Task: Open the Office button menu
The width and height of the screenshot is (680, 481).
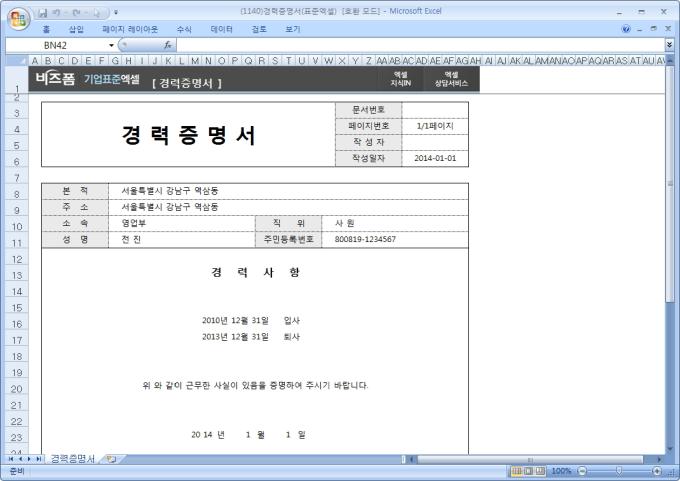Action: (x=18, y=19)
